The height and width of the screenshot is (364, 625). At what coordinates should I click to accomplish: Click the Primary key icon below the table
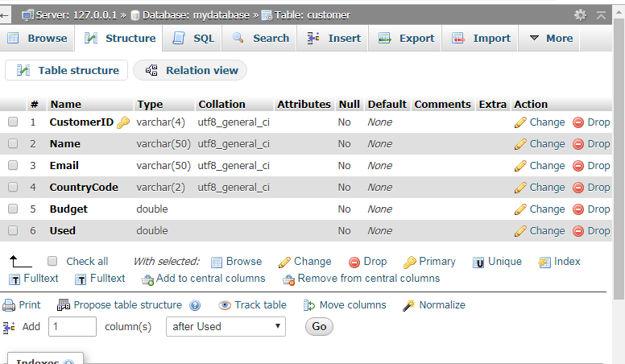[x=410, y=262]
